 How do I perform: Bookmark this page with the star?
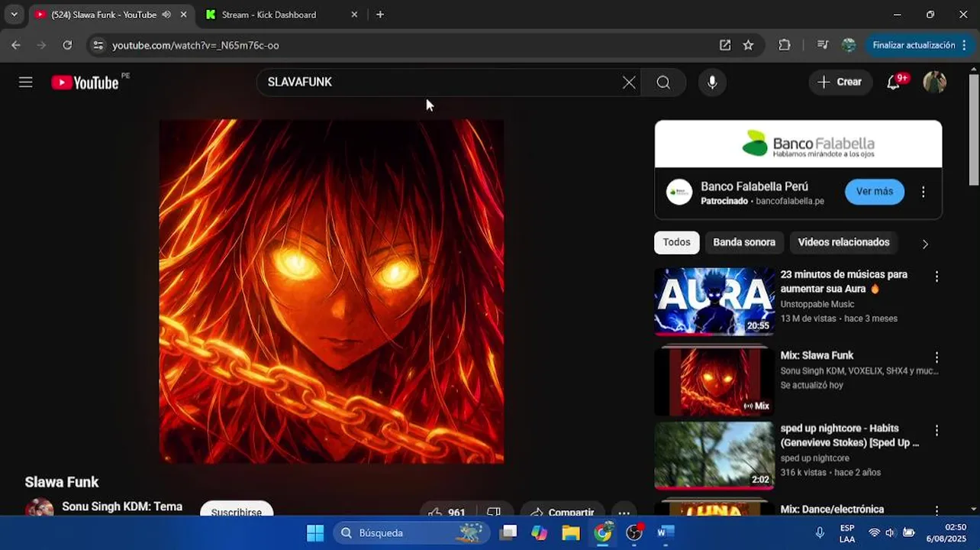[x=748, y=45]
